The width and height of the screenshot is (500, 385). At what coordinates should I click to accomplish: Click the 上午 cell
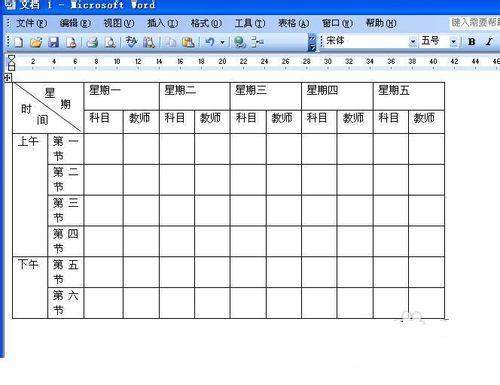[30, 195]
